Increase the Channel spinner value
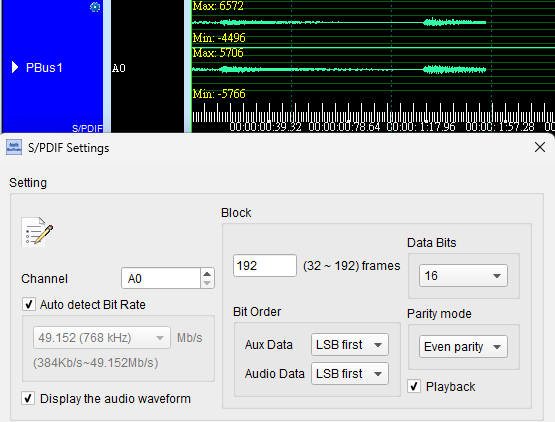 coord(207,273)
